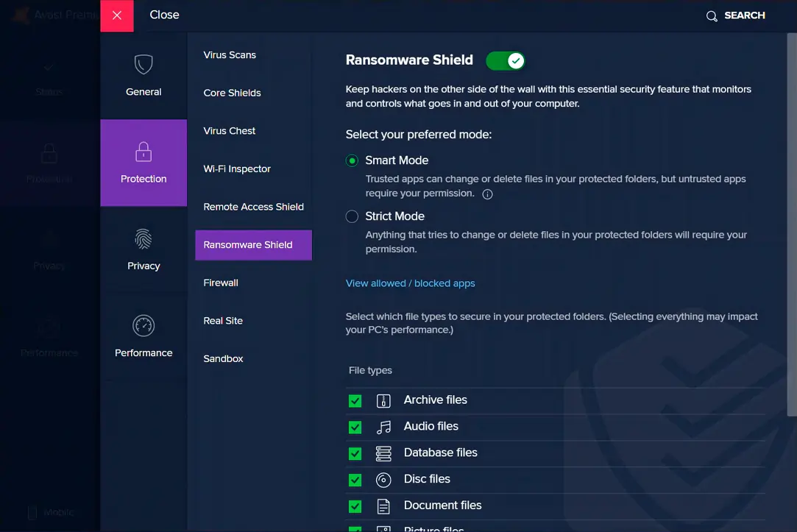Click the Archive files label
Viewport: 797px width, 532px height.
[435, 400]
